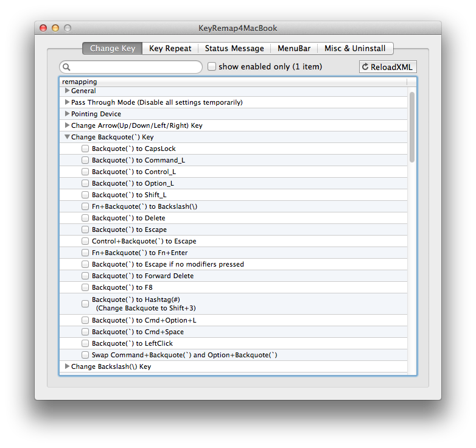Enable Backquote to Escape if no modifiers pressed

(85, 264)
